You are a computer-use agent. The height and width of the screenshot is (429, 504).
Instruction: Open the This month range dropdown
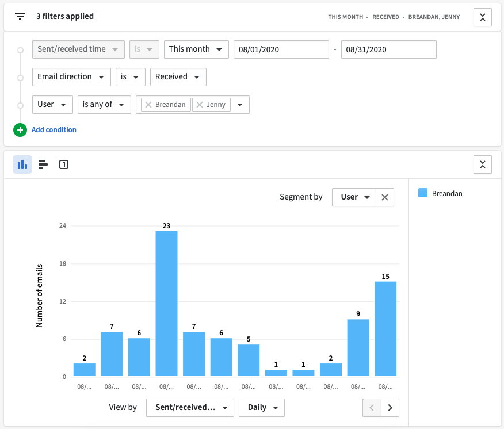point(196,49)
